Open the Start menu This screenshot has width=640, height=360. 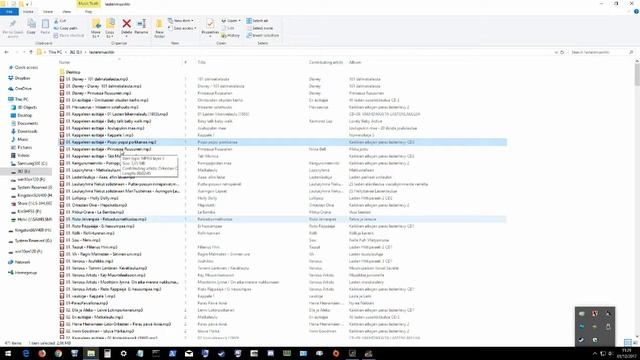click(x=8, y=353)
